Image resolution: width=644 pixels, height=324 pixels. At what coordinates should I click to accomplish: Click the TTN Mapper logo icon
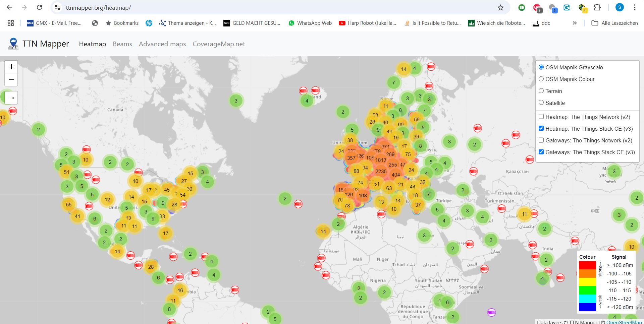coord(13,44)
